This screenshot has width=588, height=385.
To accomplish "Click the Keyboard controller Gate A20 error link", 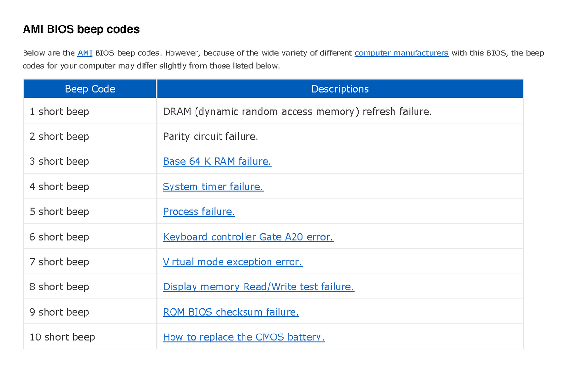I will (x=248, y=237).
